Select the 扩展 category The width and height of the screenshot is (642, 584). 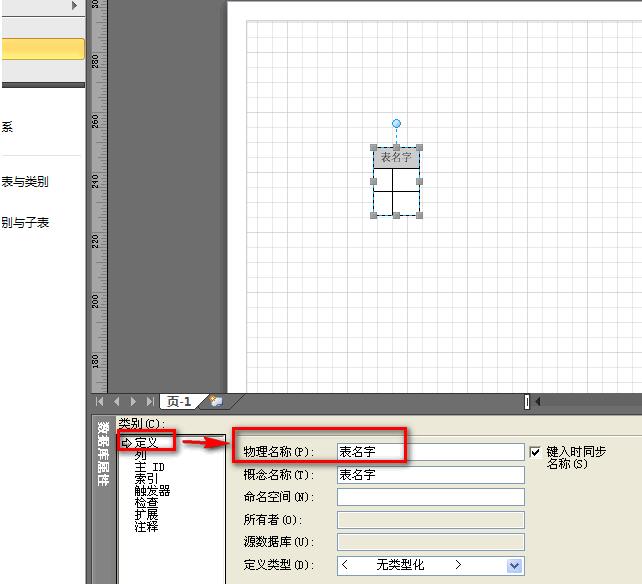[146, 514]
